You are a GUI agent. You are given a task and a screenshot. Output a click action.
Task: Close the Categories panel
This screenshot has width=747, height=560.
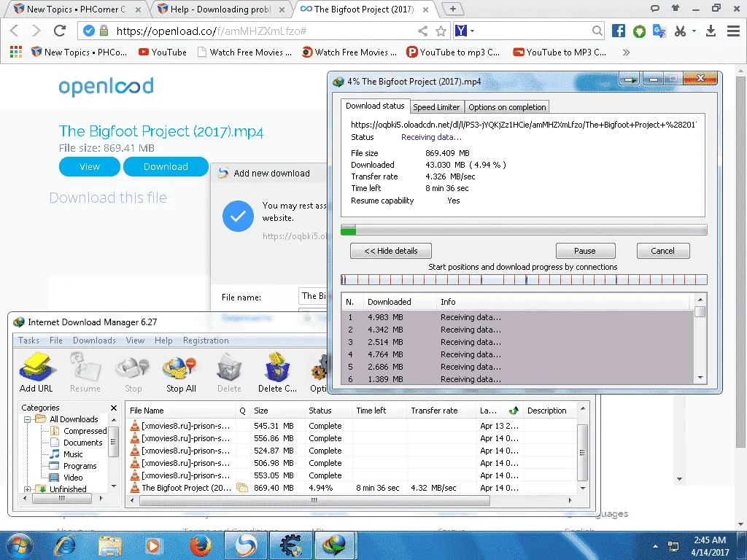[x=113, y=408]
